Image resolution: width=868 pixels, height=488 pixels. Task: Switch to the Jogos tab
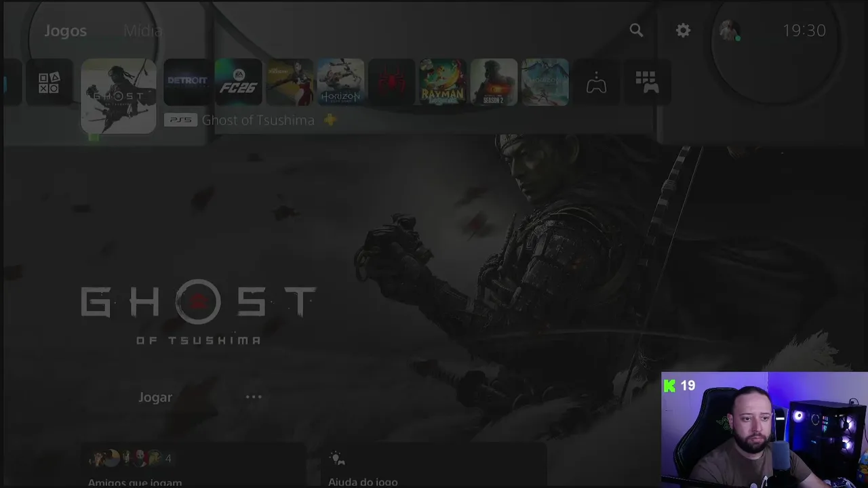point(66,31)
